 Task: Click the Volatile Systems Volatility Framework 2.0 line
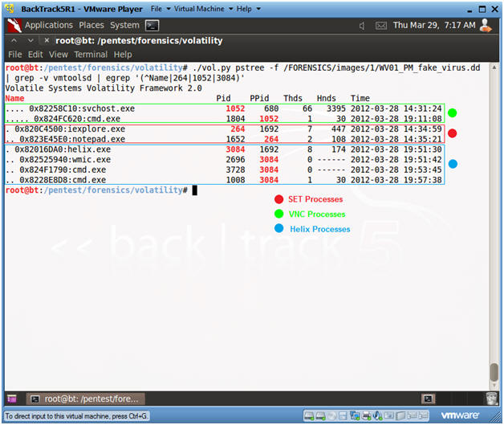(104, 88)
